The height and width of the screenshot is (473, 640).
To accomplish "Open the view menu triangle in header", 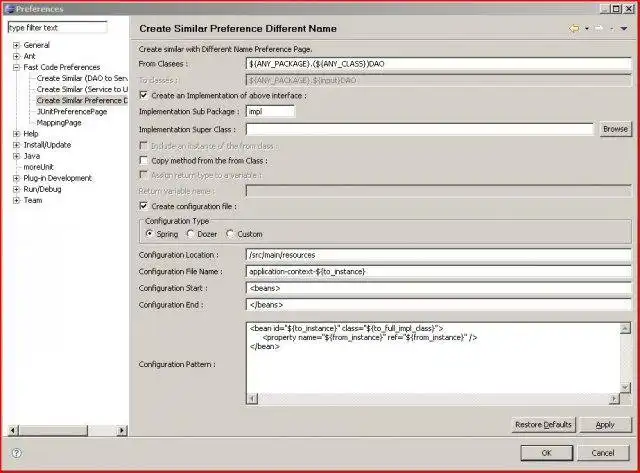I will (624, 29).
